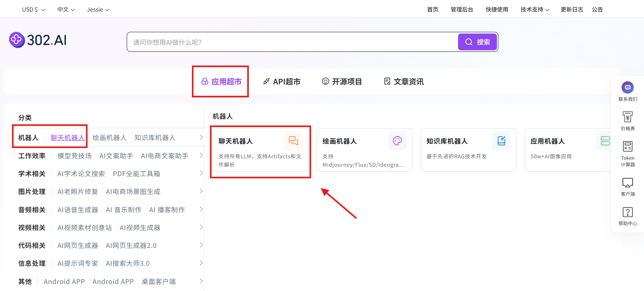
Task: Expand the 代码相关 category row chevron
Action: 201,245
